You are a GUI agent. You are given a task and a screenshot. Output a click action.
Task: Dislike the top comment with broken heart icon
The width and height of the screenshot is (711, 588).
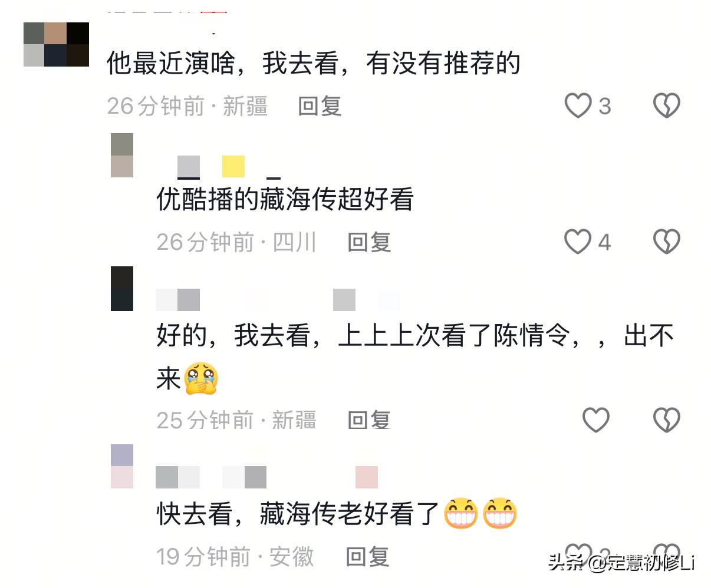pos(667,106)
